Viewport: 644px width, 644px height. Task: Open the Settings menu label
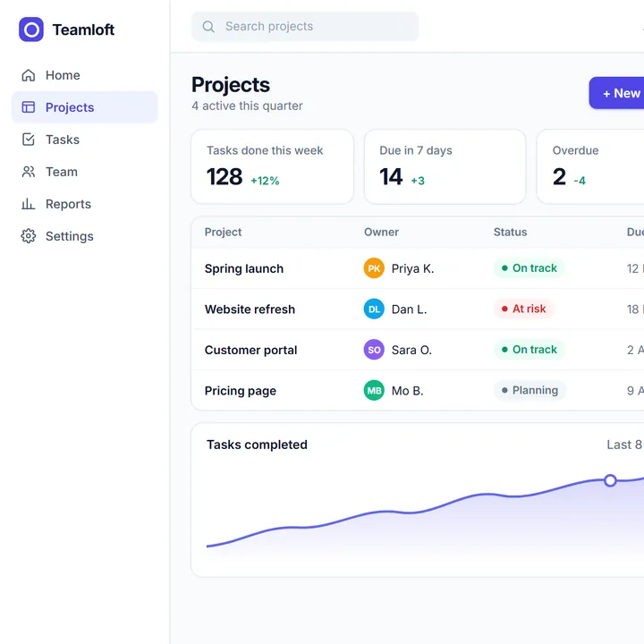click(x=70, y=236)
